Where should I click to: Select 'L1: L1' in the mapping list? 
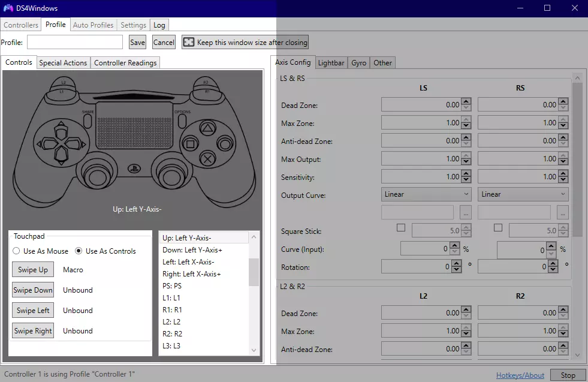(x=172, y=298)
